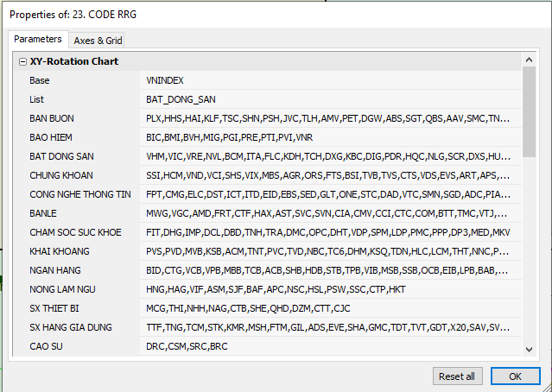Click the List parameter label
Viewport: 552px width, 392px height.
36,99
